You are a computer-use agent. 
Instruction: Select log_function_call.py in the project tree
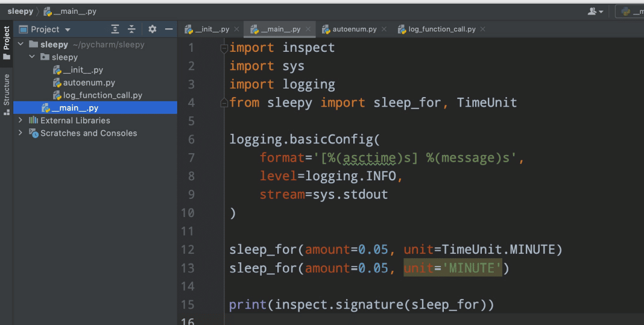102,95
